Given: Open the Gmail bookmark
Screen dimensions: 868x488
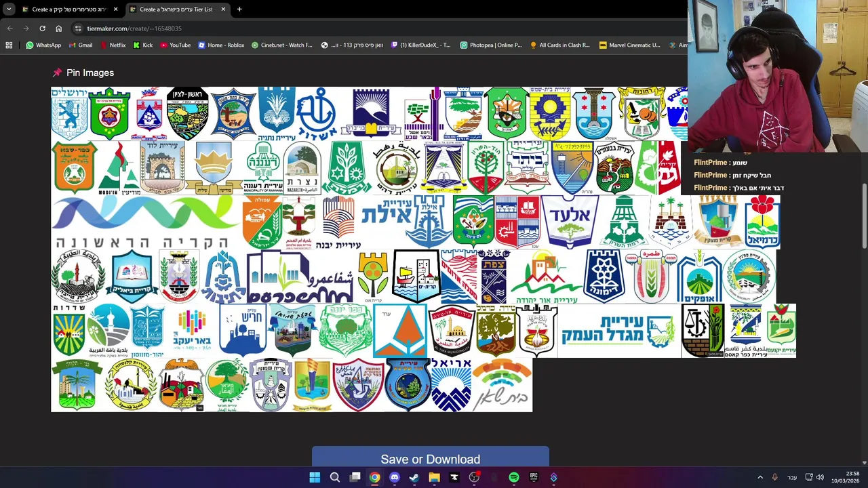Looking at the screenshot, I should (x=80, y=45).
